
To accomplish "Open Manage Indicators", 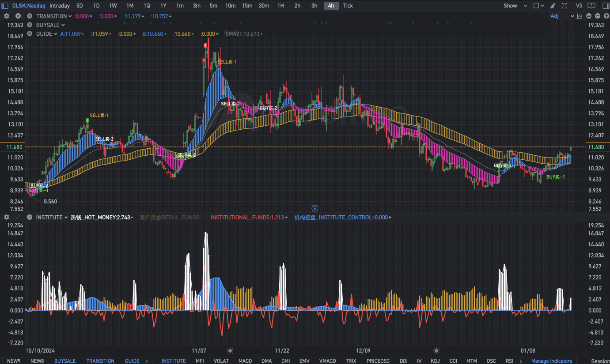I will 552,361.
